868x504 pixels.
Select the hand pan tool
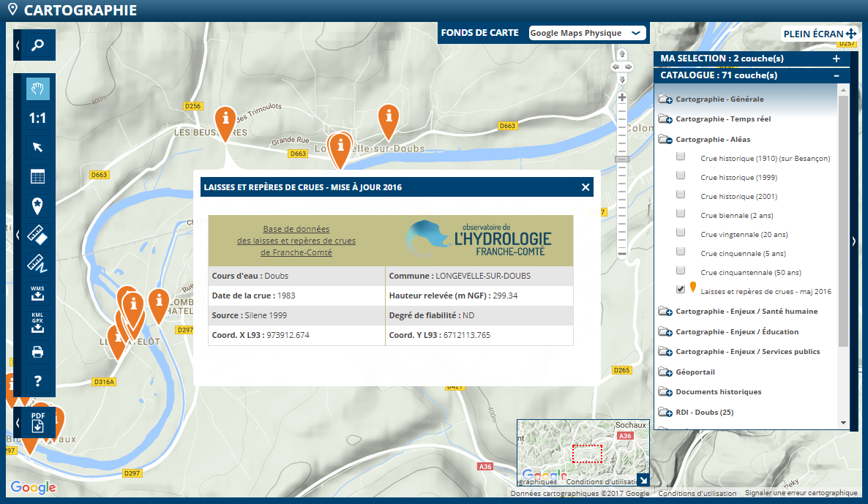[38, 89]
